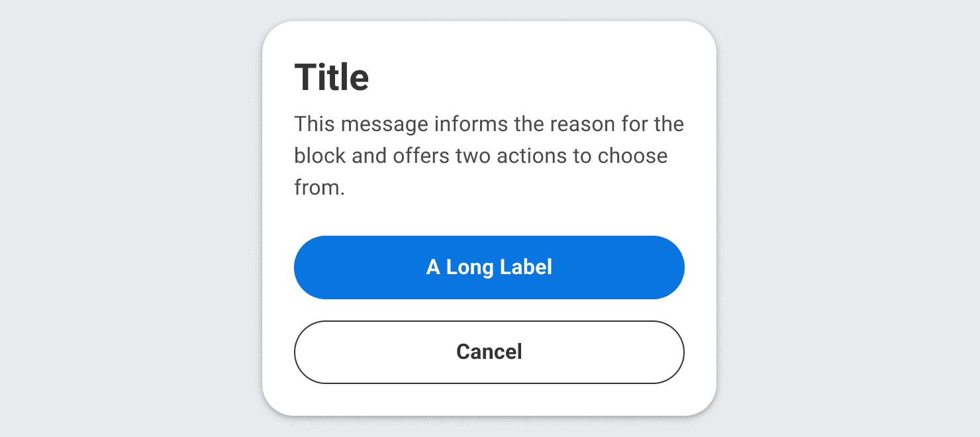Click the dialog message paragraph
Screen dimensions: 980x437
[x=489, y=156]
